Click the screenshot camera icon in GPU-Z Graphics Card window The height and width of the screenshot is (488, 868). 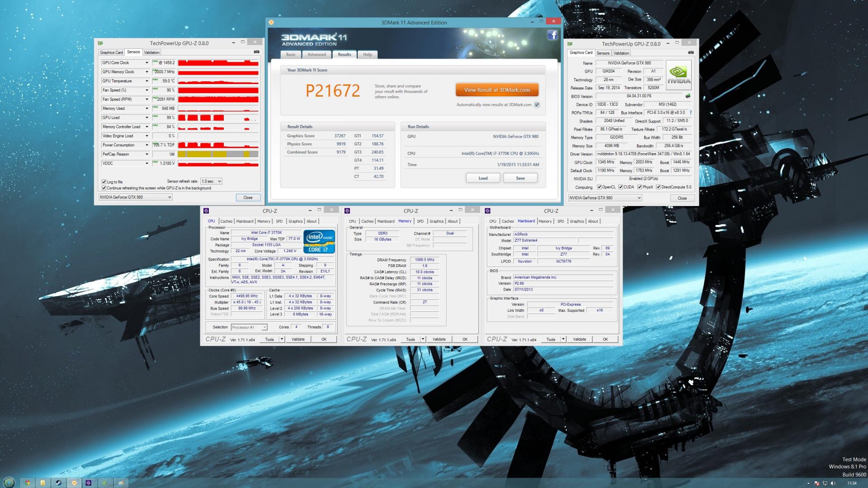click(690, 52)
